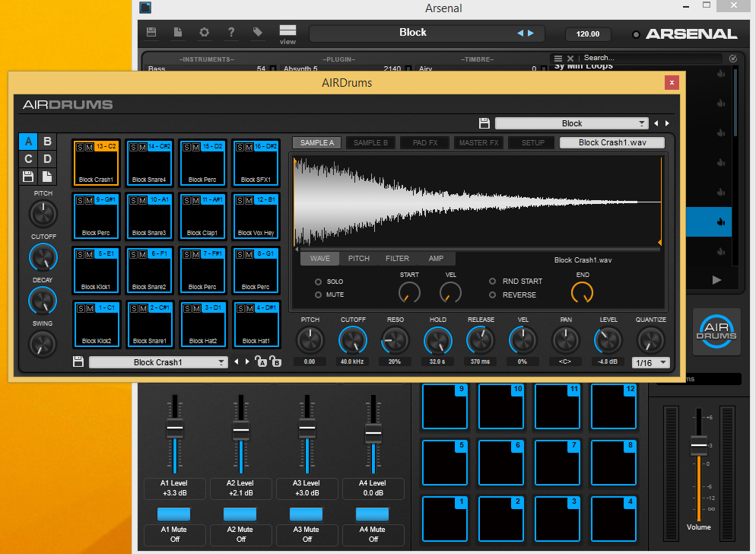Click the view icon in the toolbar
Viewport: 756px width, 554px height.
coord(287,32)
